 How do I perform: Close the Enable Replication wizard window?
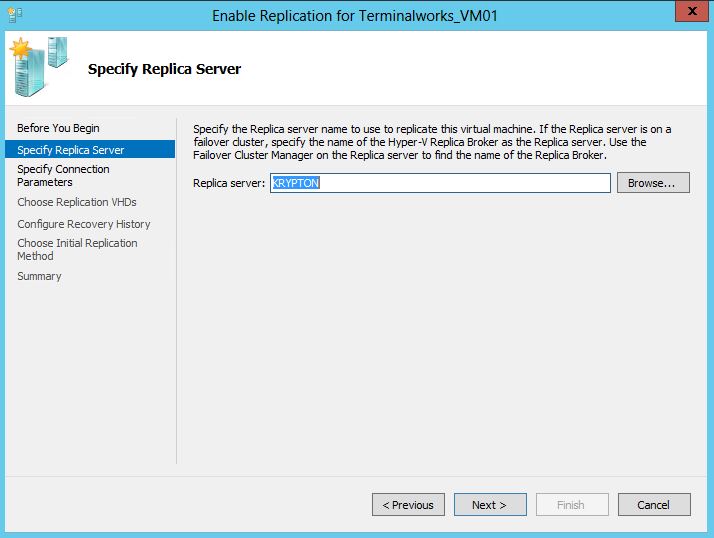coord(692,11)
